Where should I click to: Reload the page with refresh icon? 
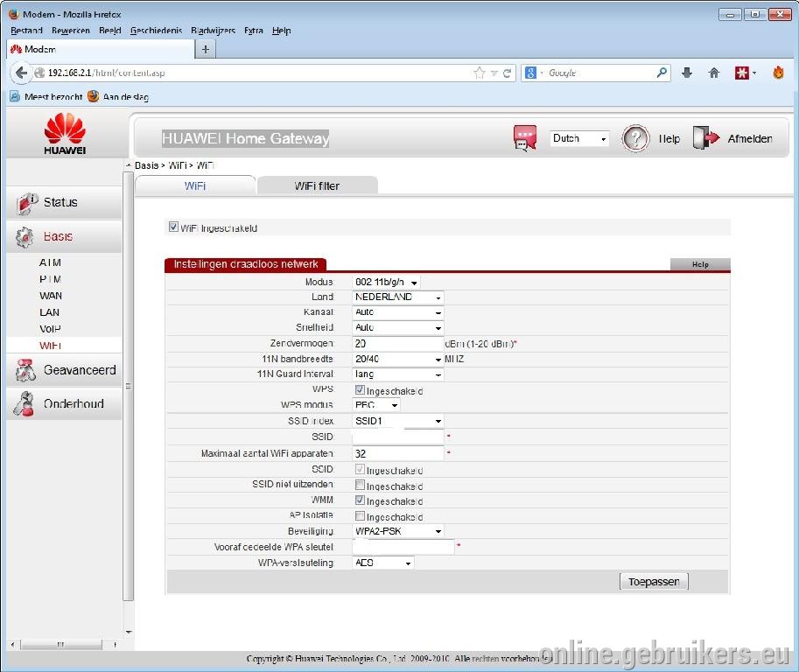point(507,73)
